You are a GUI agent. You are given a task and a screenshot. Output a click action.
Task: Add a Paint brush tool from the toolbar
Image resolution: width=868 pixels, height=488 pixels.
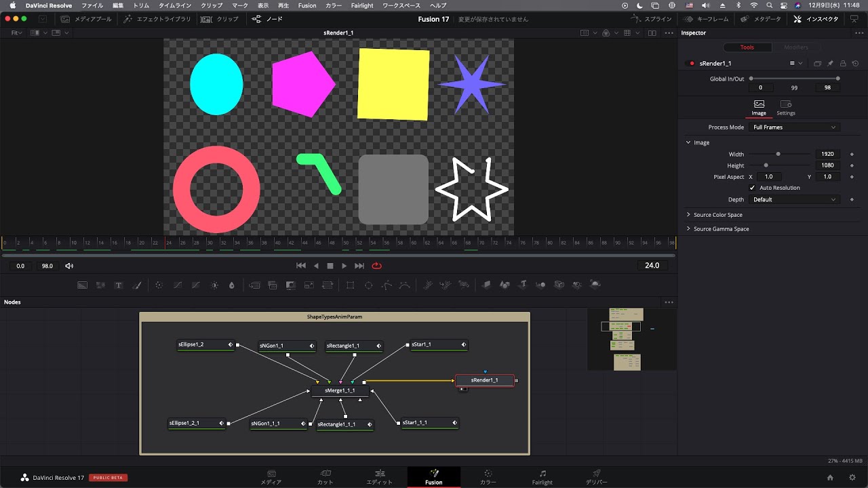pos(137,285)
